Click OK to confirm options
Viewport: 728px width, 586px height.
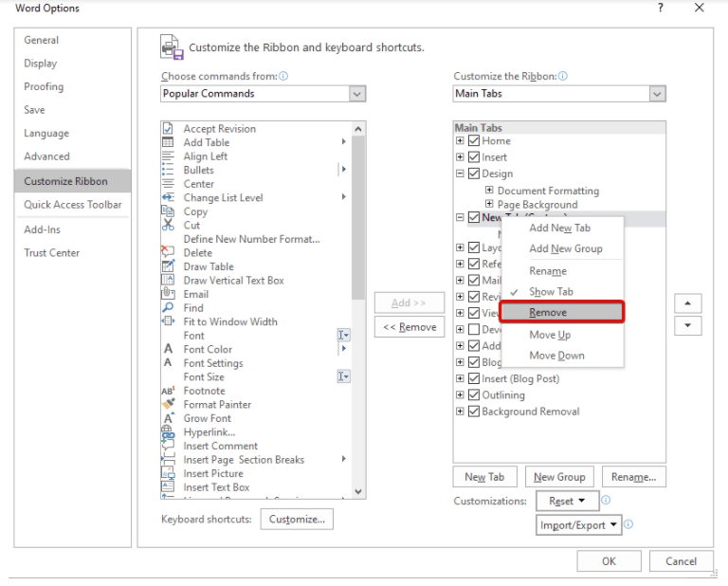[x=610, y=561]
